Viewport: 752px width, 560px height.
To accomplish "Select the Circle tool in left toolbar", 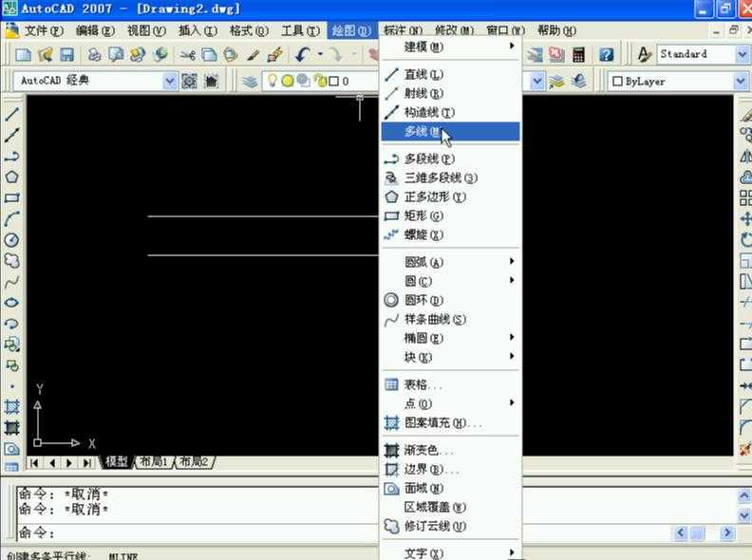I will (x=12, y=240).
